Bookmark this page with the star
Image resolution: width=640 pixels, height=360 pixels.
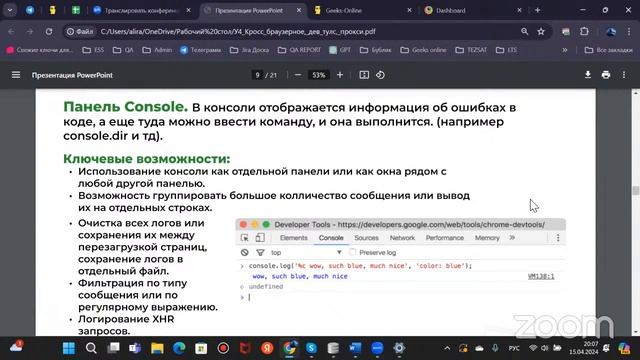(x=541, y=31)
